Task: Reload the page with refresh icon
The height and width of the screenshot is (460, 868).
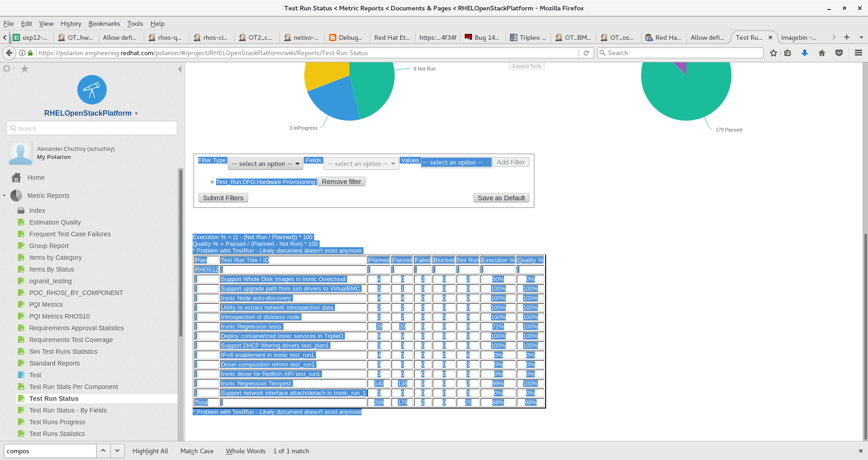Action: (x=586, y=53)
